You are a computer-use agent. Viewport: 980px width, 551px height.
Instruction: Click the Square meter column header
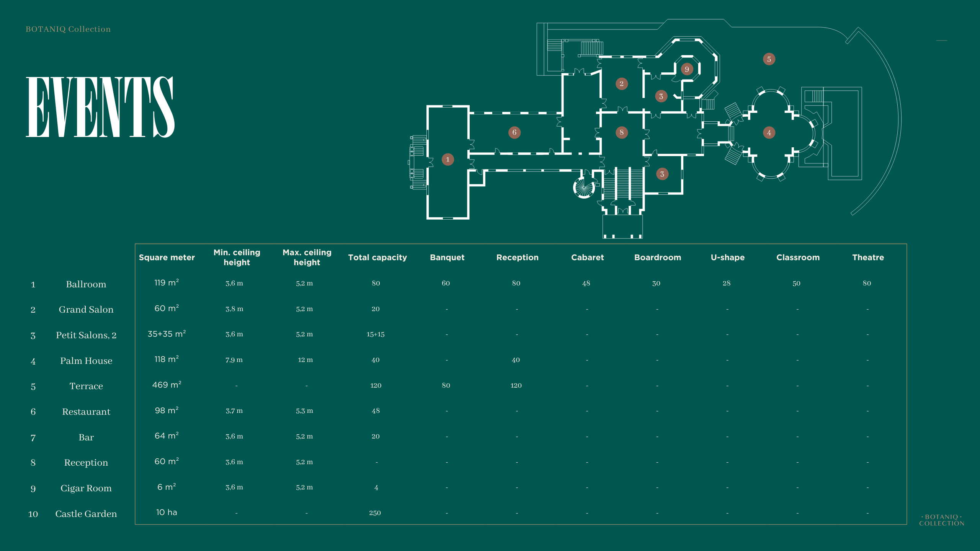[167, 258]
